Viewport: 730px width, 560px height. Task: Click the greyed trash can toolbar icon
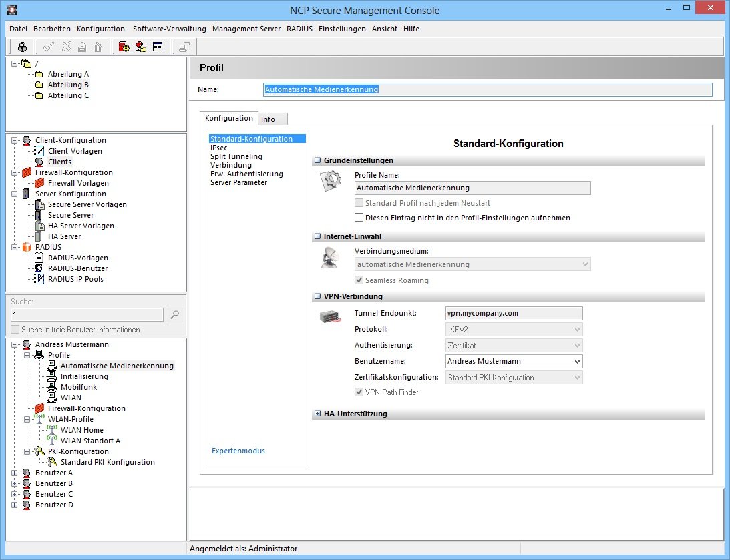coord(98,47)
